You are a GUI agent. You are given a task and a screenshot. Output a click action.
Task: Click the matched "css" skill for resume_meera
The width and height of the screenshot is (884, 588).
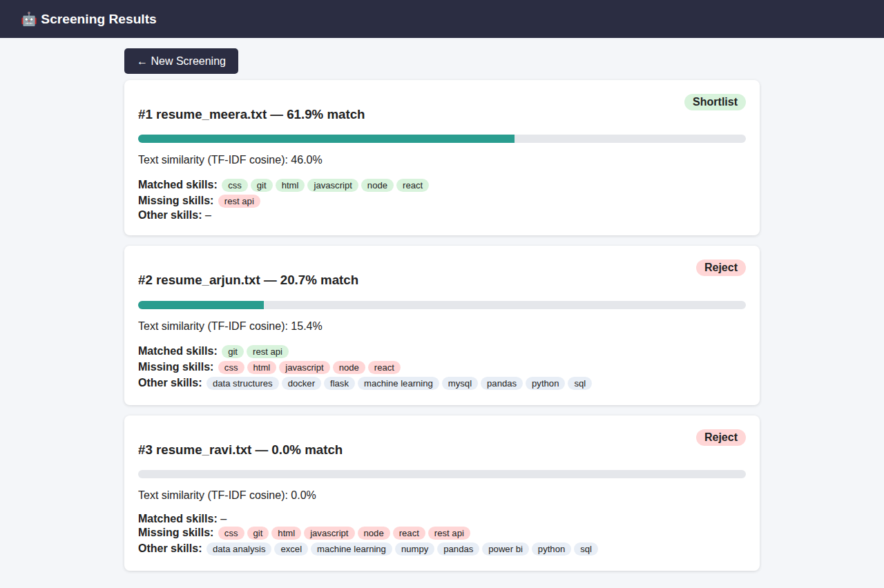pyautogui.click(x=235, y=185)
